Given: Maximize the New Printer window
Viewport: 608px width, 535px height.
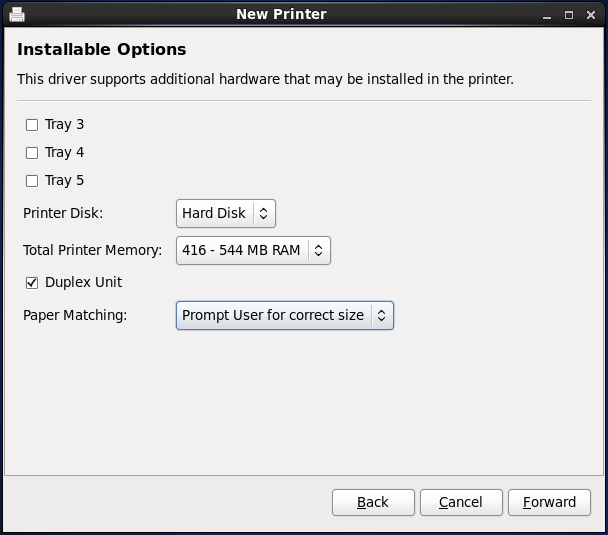Looking at the screenshot, I should coord(569,15).
